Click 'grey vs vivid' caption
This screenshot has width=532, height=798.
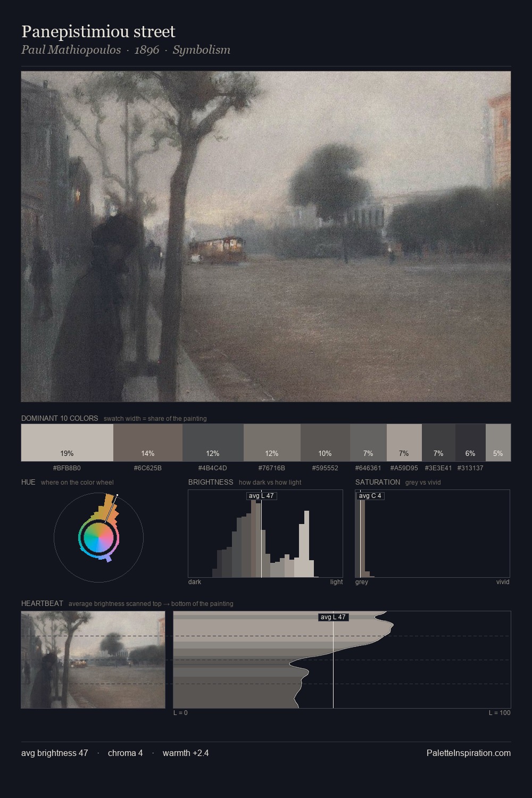tap(423, 482)
